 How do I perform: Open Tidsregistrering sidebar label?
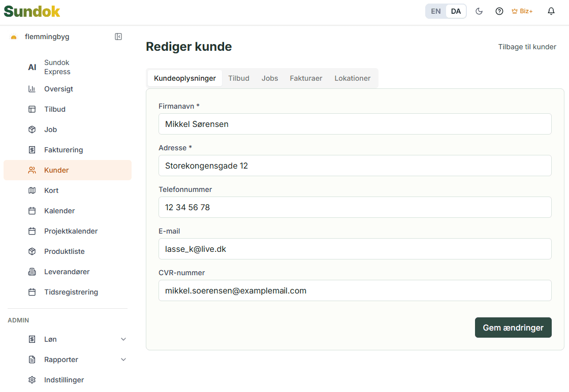(71, 292)
